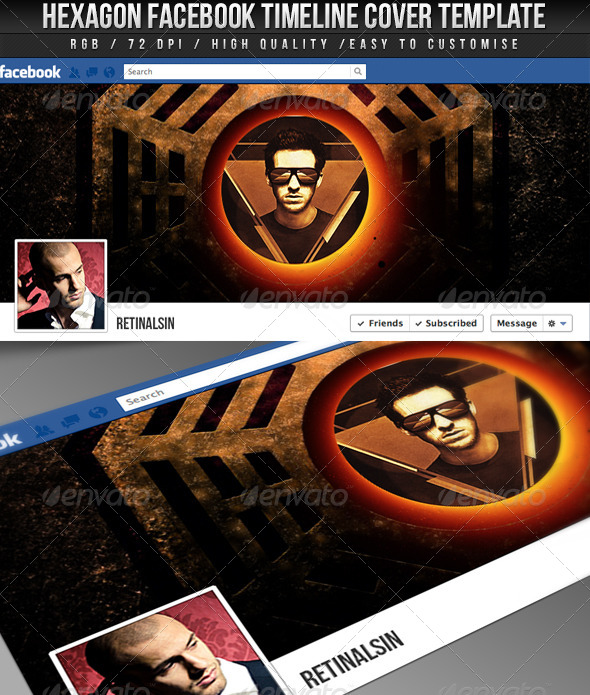Click the circular portrait in the tilted mockup
Viewport: 590px width, 695px height.
tap(446, 432)
